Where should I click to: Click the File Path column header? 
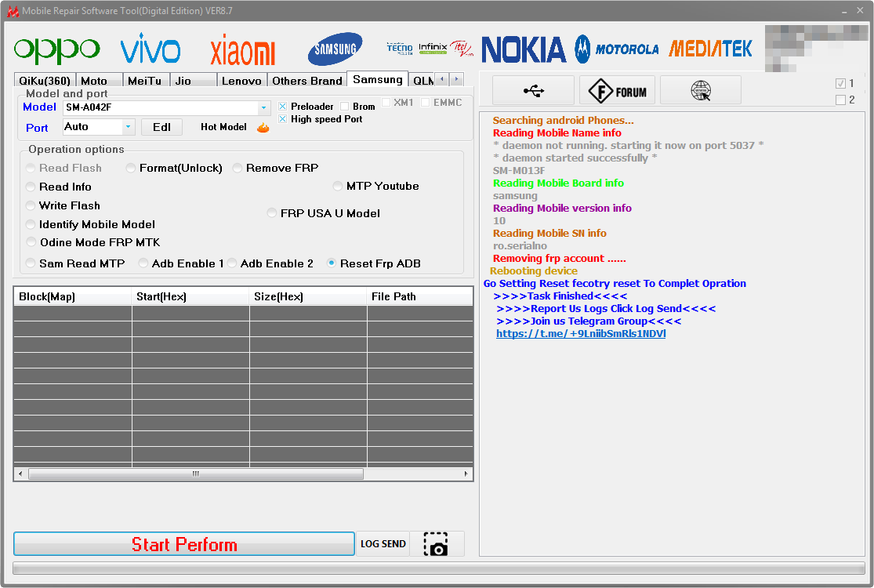[x=419, y=296]
